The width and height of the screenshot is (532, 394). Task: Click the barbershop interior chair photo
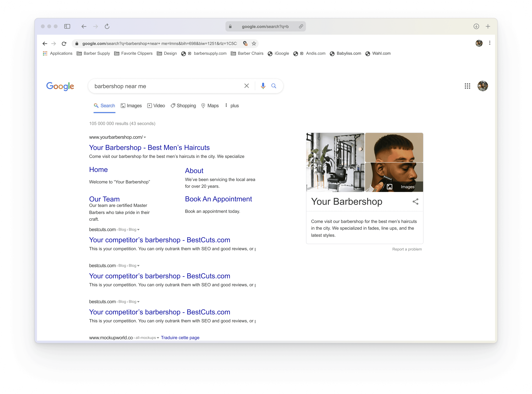point(335,162)
